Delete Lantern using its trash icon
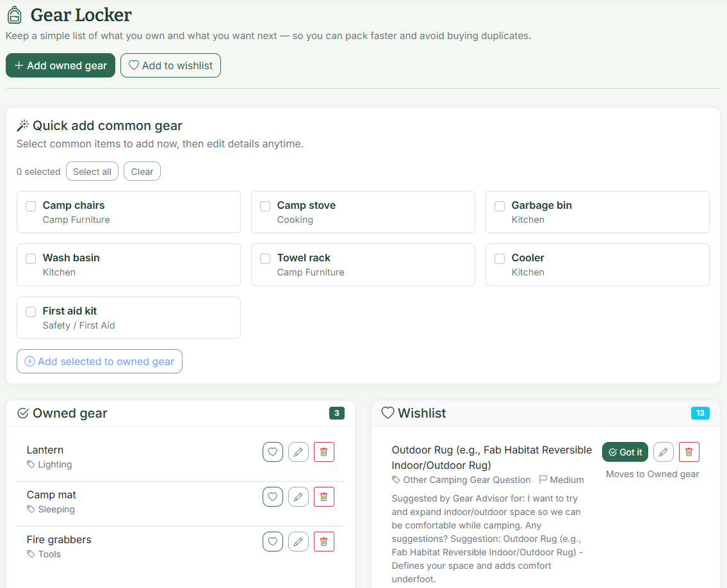Viewport: 727px width, 588px height. coord(323,452)
